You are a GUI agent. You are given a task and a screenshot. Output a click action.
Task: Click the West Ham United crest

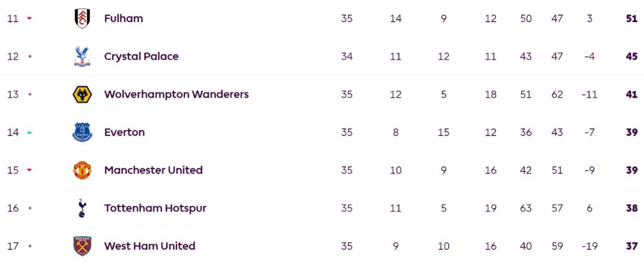[82, 246]
